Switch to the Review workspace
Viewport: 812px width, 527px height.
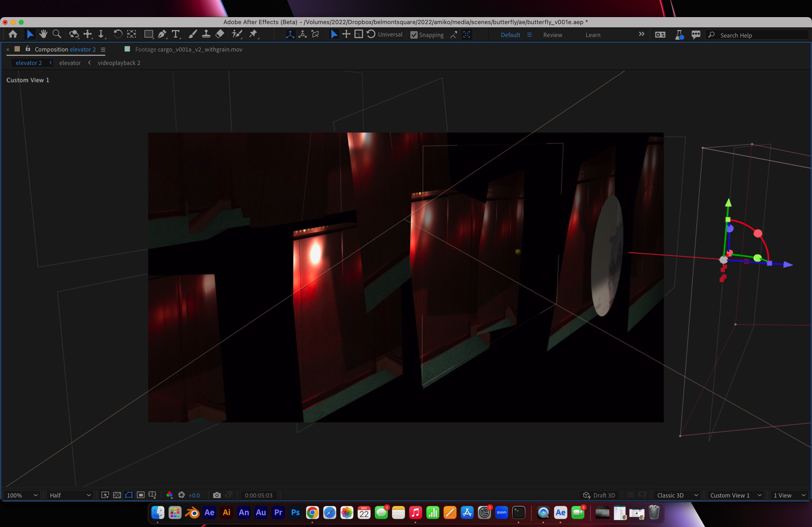coord(552,35)
